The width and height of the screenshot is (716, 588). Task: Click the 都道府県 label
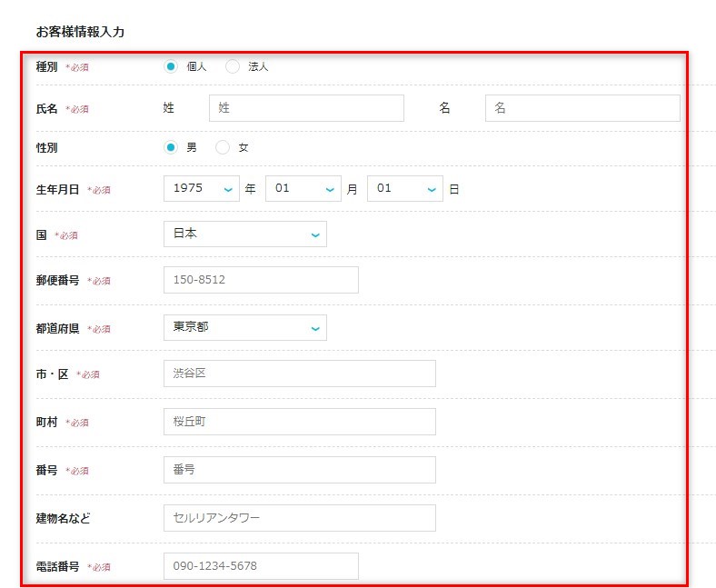[x=57, y=328]
